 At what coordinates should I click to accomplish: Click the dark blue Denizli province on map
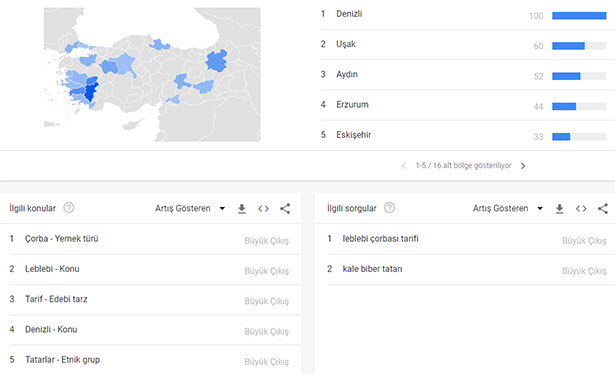click(90, 93)
